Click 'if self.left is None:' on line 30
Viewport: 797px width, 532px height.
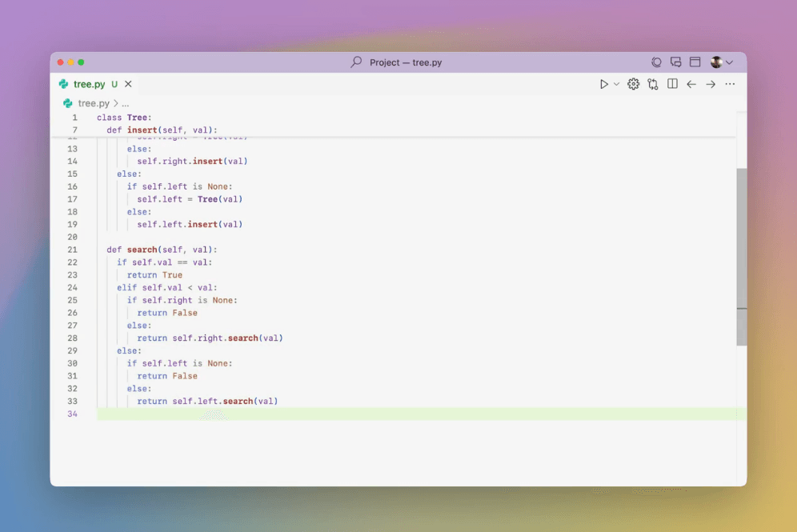point(179,363)
